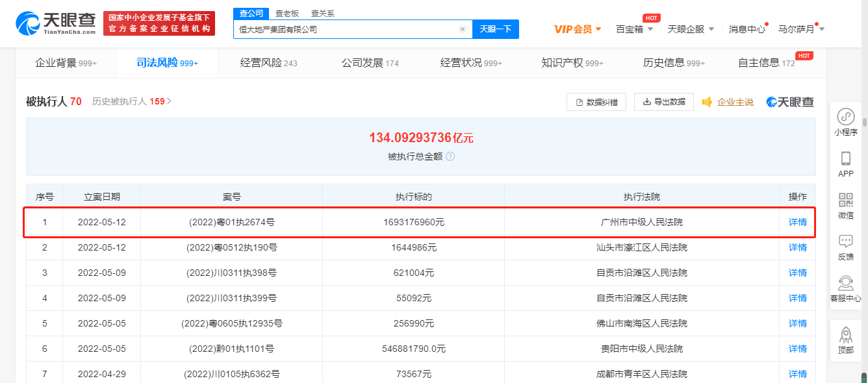
Task: Open 详情 for case 黔01执1101号
Action: [x=797, y=349]
